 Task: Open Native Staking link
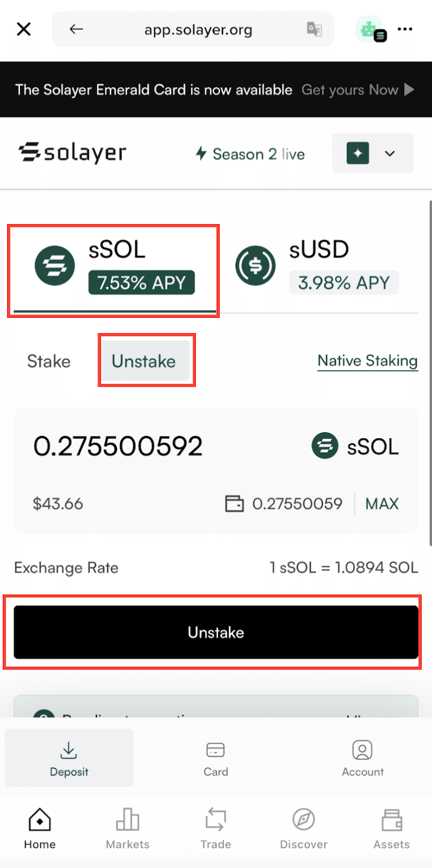[367, 360]
